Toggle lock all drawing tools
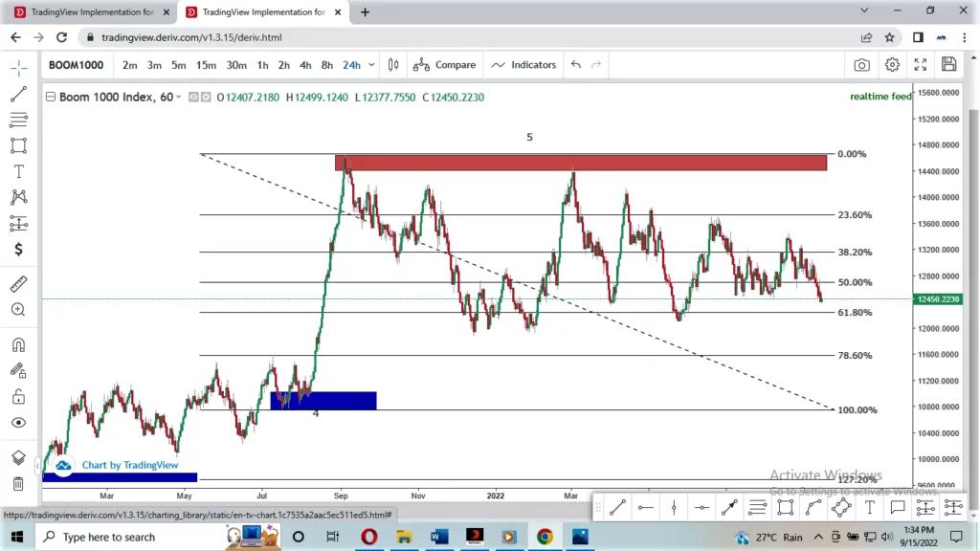 pos(19,397)
